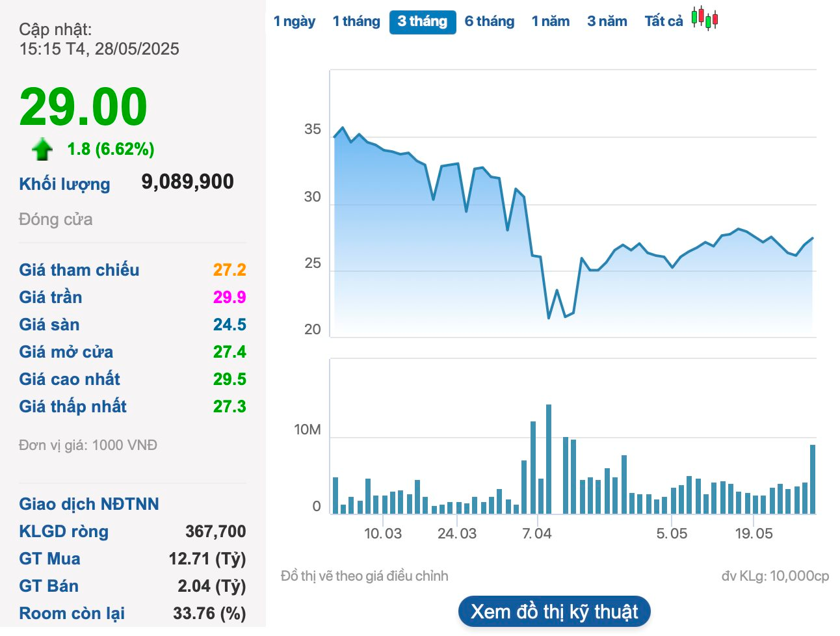
Task: Switch chart to 6 tháng range
Action: click(490, 21)
